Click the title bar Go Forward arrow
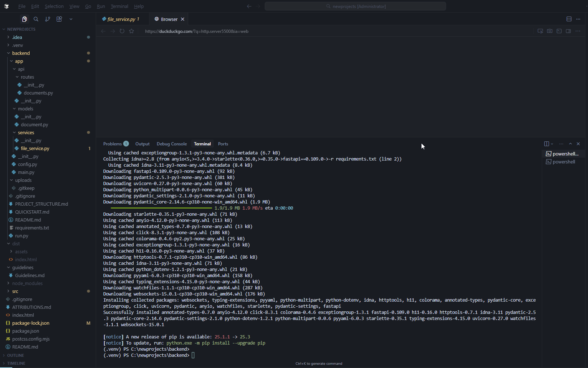The height and width of the screenshot is (368, 588). pyautogui.click(x=258, y=6)
